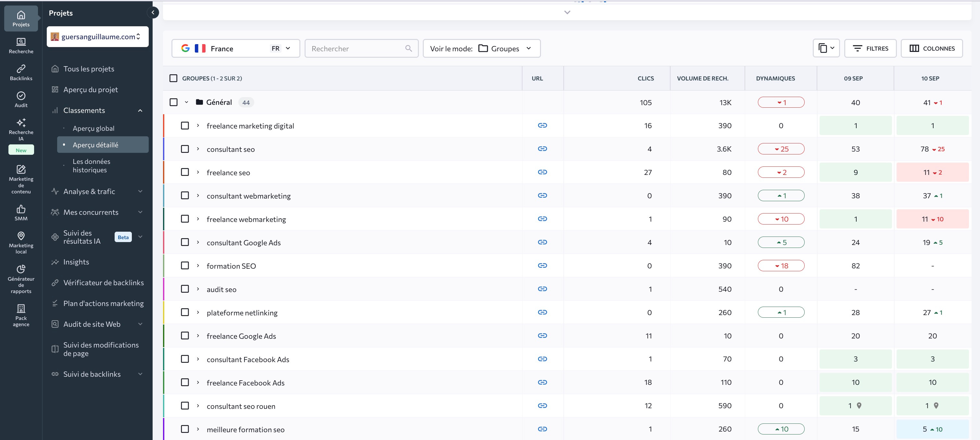980x440 pixels.
Task: Click the FILTRES button
Action: coord(870,49)
